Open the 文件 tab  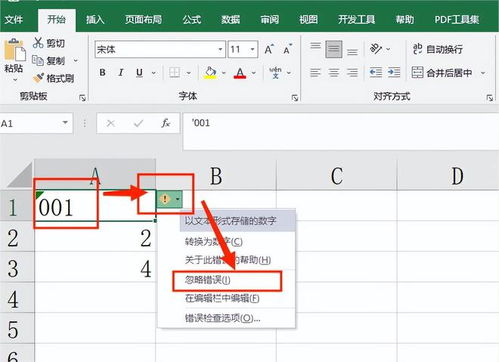[x=14, y=19]
